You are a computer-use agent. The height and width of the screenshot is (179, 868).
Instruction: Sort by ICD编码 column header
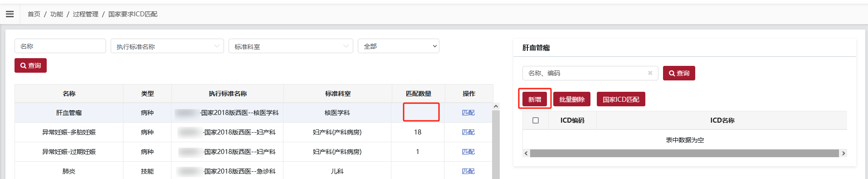pyautogui.click(x=572, y=120)
